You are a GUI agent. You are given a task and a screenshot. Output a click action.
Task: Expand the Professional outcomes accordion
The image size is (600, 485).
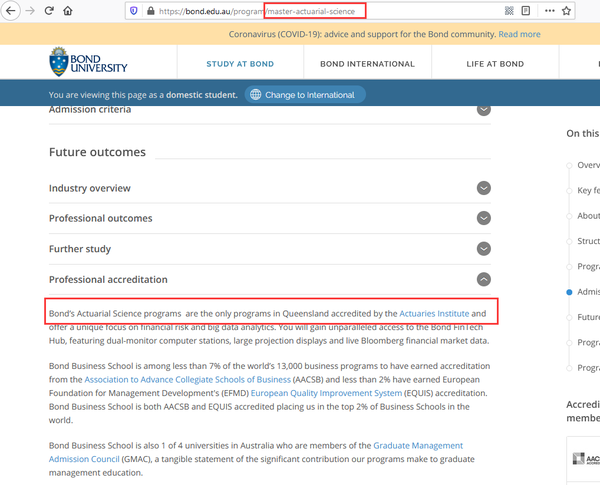[x=484, y=218]
